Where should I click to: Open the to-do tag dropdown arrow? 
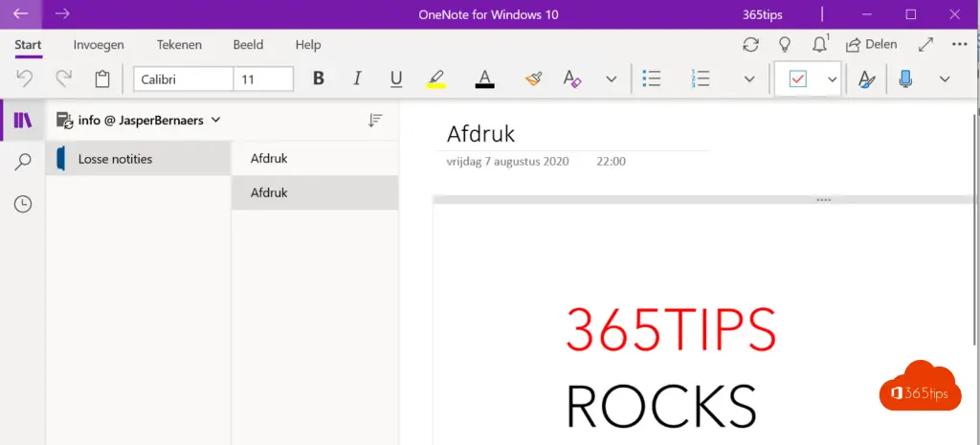point(832,79)
